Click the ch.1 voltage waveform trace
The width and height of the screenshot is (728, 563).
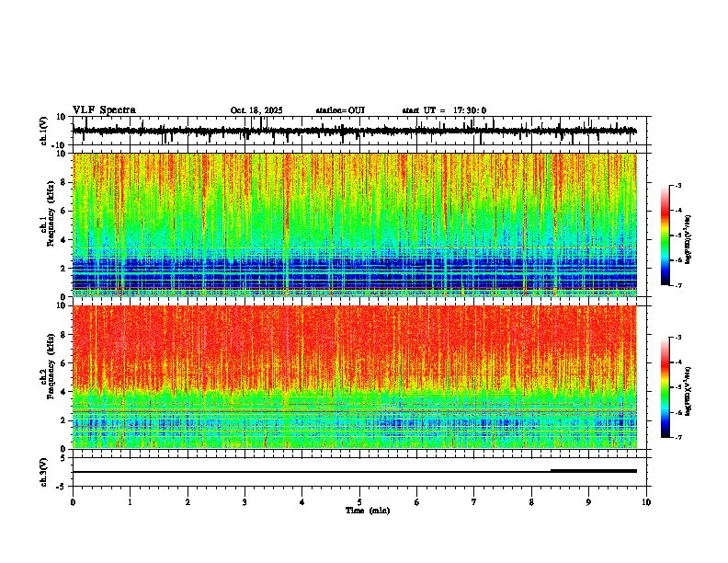click(x=354, y=131)
